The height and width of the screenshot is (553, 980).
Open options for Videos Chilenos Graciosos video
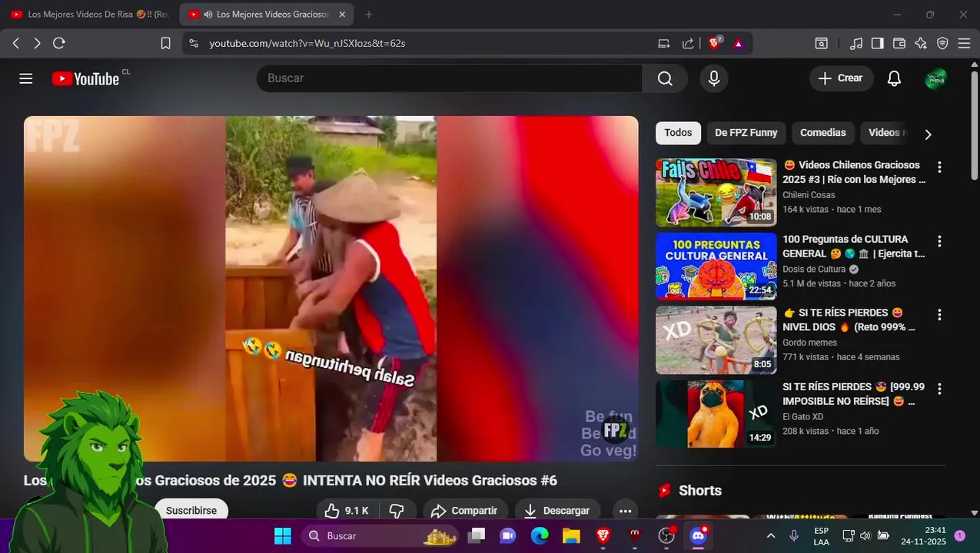click(x=938, y=167)
